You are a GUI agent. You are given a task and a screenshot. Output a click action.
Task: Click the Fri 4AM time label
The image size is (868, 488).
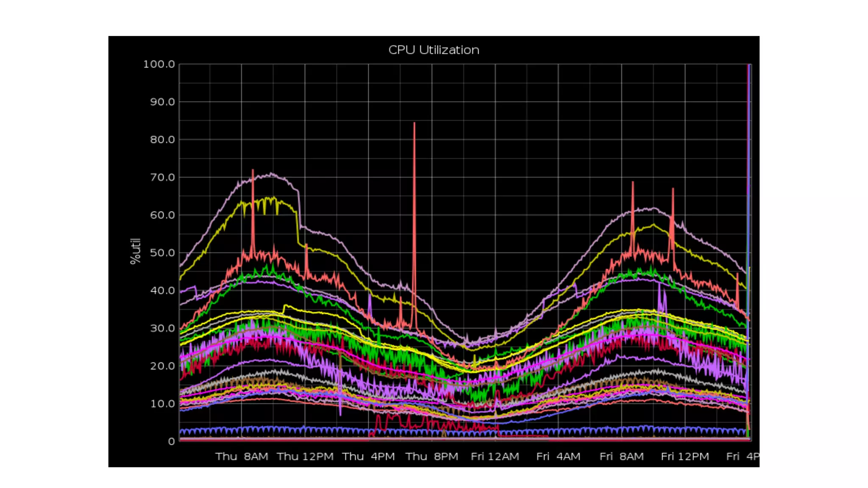point(558,457)
